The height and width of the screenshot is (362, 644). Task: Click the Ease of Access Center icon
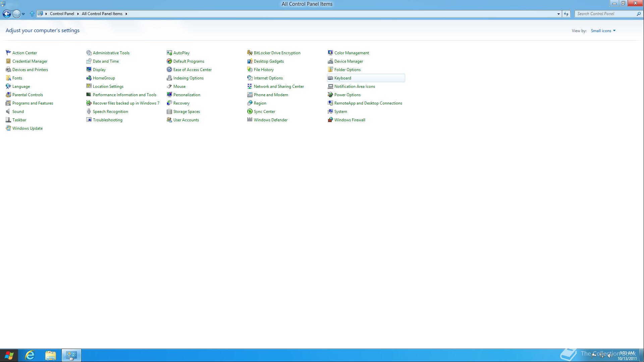(169, 69)
